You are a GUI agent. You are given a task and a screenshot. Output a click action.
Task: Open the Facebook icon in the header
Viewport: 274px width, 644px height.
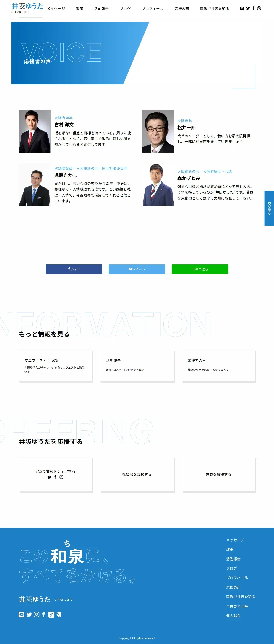pyautogui.click(x=253, y=8)
